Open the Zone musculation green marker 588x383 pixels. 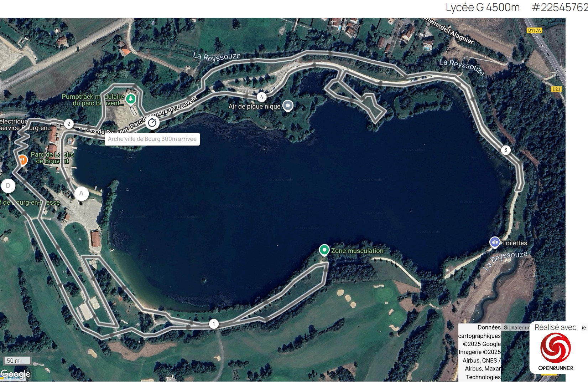point(324,250)
